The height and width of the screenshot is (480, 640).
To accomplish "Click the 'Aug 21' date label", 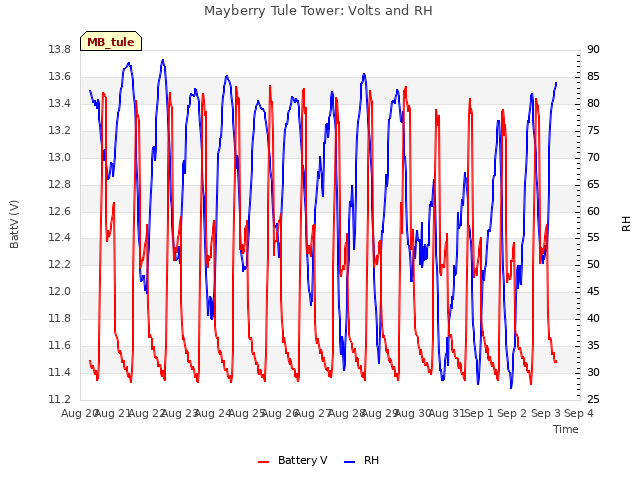I will tap(113, 414).
